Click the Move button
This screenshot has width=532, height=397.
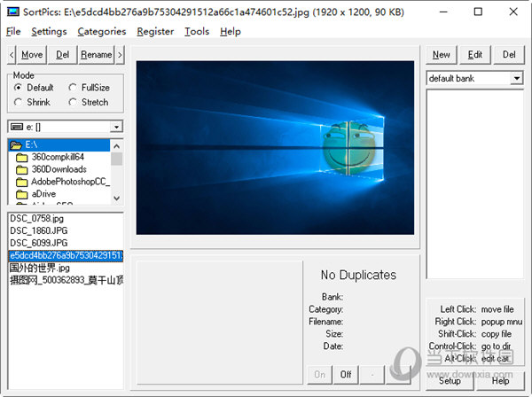(32, 55)
